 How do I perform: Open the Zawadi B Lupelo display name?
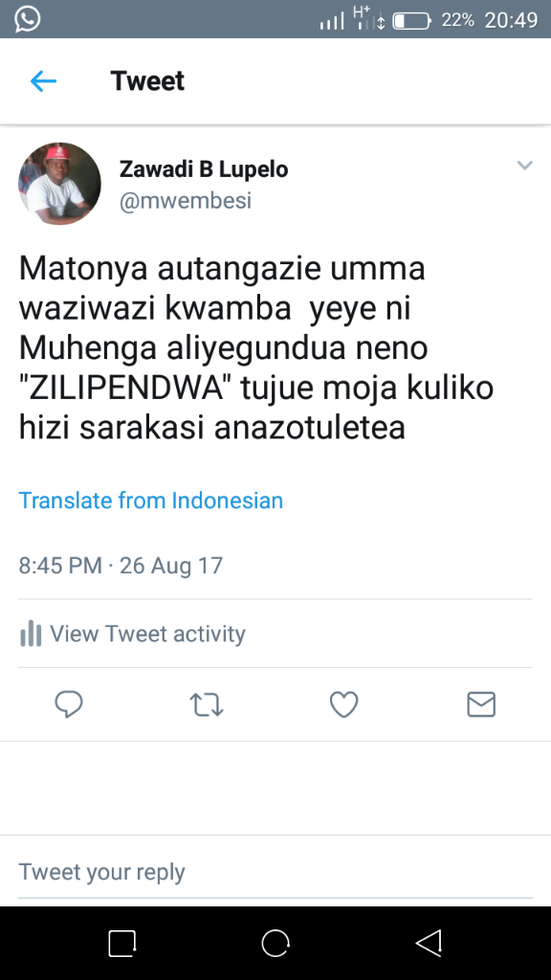(x=204, y=169)
